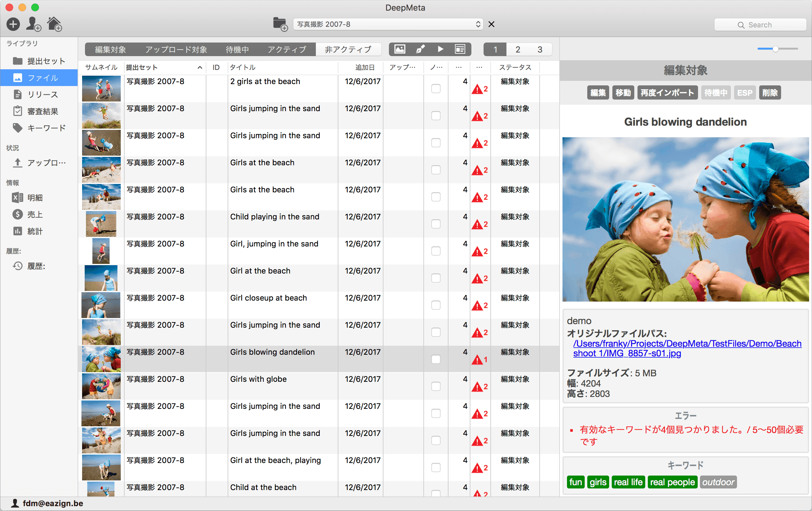Select the image view mode icon
The image size is (812, 511).
[400, 49]
